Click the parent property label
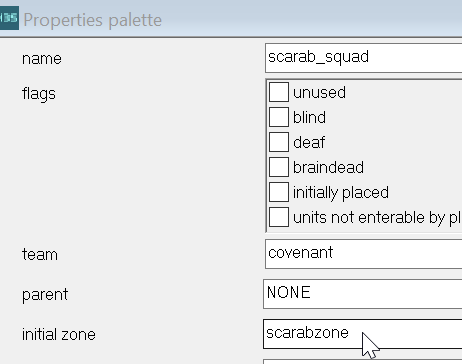Viewport: 462px width, 364px height. (45, 295)
